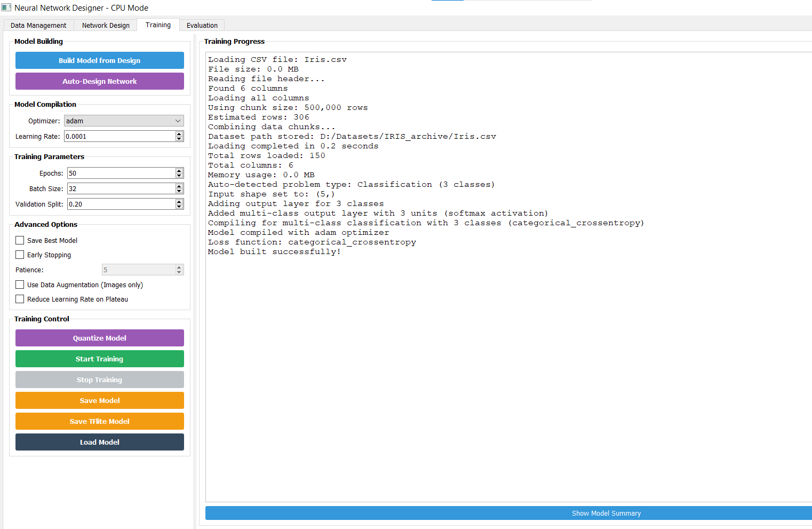
Task: Toggle the Early Stopping checkbox
Action: [x=20, y=255]
